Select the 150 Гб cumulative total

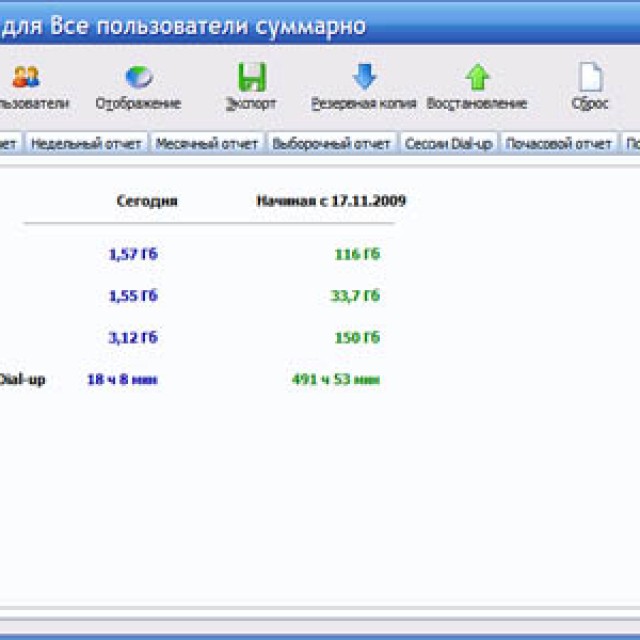point(357,338)
